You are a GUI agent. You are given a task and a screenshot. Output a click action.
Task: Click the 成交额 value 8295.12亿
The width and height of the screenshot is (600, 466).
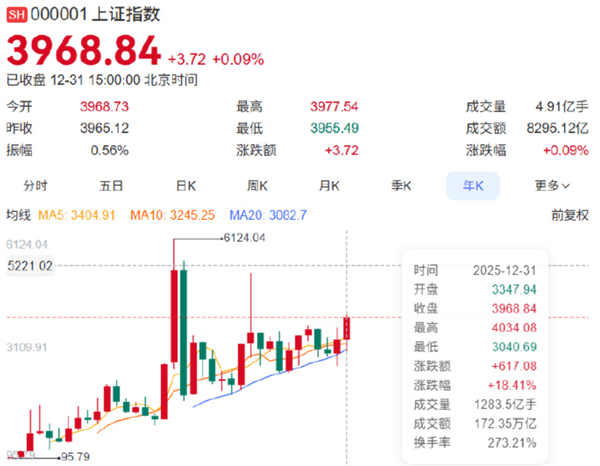tap(558, 128)
